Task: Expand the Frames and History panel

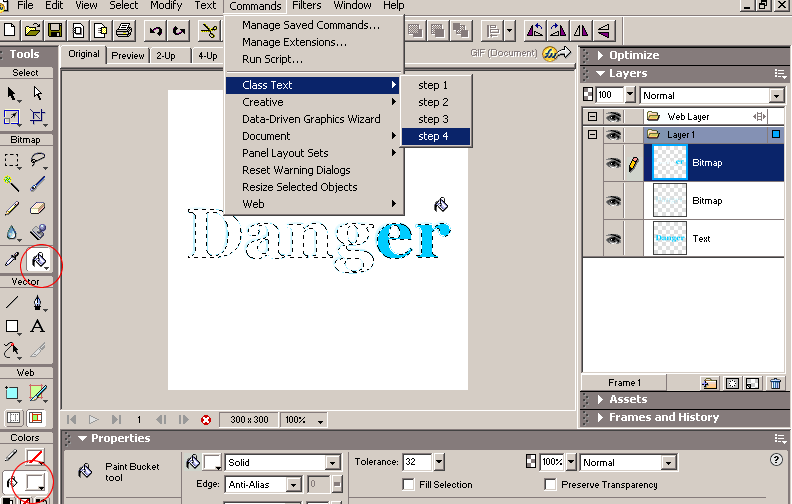Action: (x=600, y=418)
